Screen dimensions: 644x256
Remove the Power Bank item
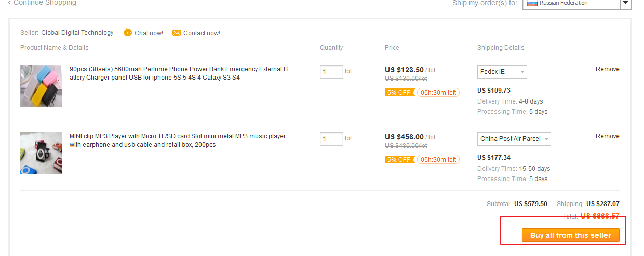tap(607, 69)
